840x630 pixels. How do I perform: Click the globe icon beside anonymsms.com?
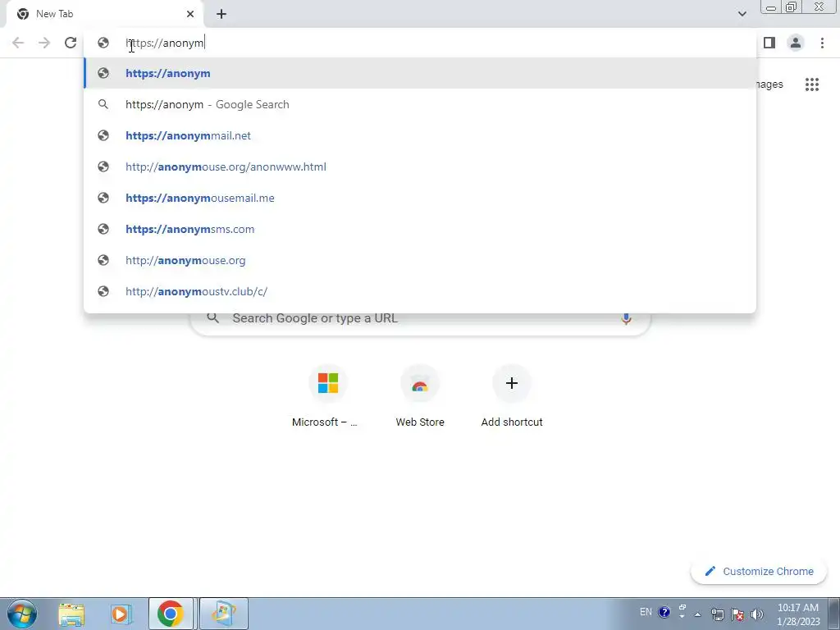pos(103,229)
